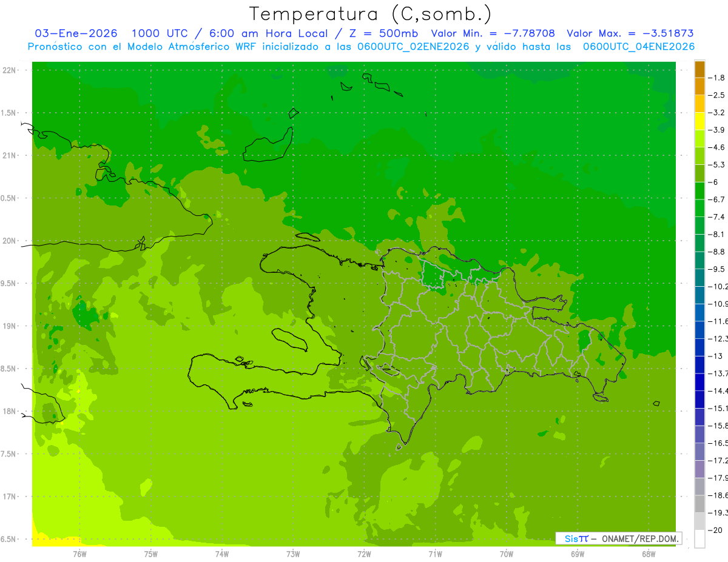Click the "0.5N" latitude label

9,198
